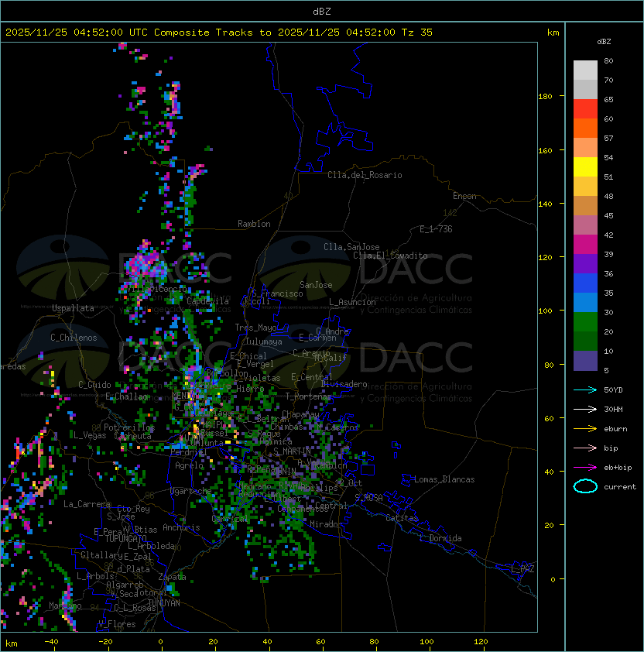This screenshot has width=644, height=652.
Task: Click the '-40' tick on the bottom km axis
Action: [51, 642]
